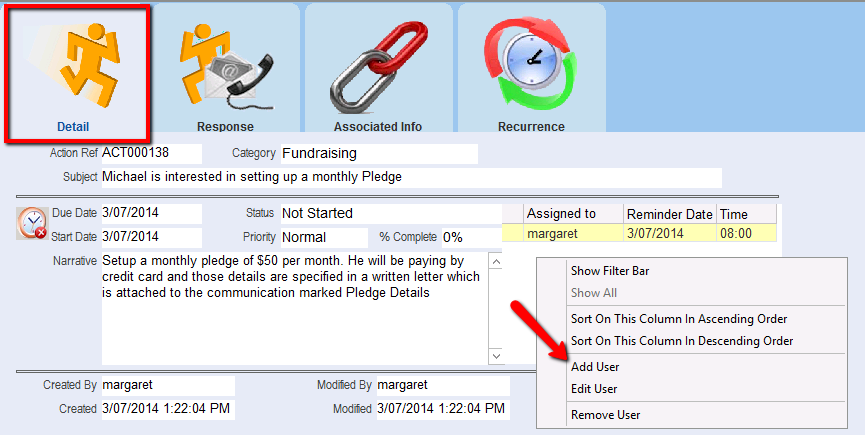
Task: Click the Status field showing Not Started
Action: (x=390, y=213)
